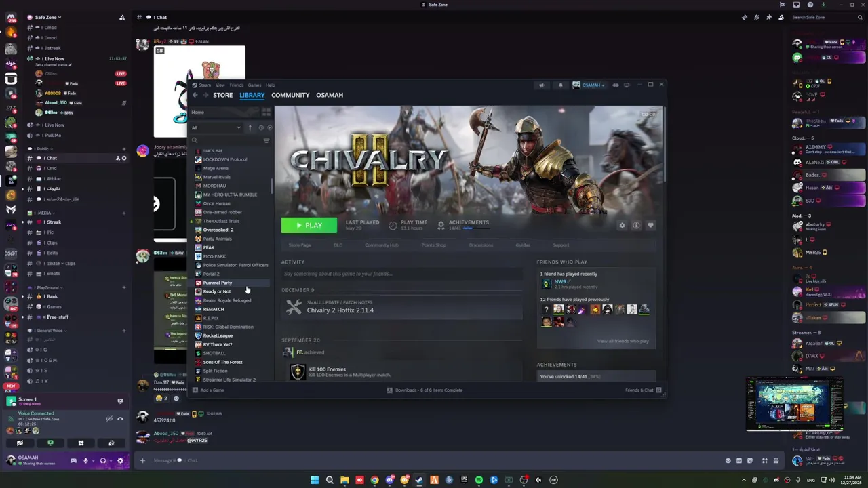Open Downloads status in Steam footer
Image resolution: width=868 pixels, height=488 pixels.
[x=425, y=390]
